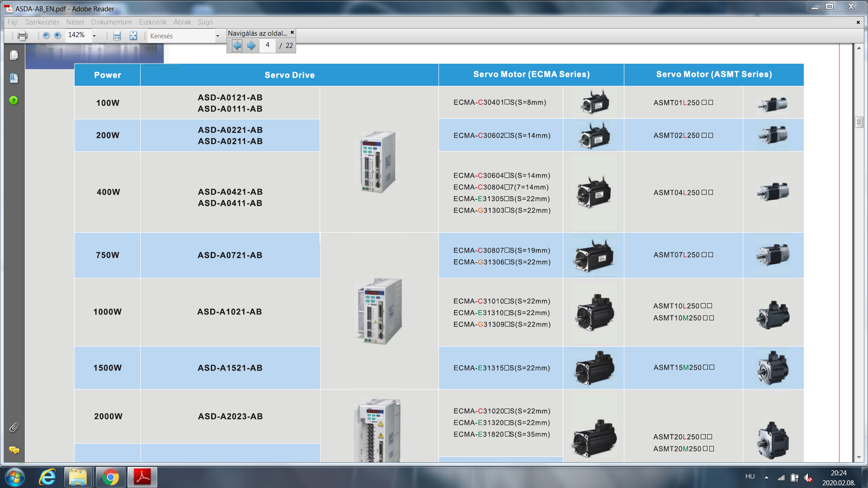Click the fit width scrolling icon

point(117,36)
